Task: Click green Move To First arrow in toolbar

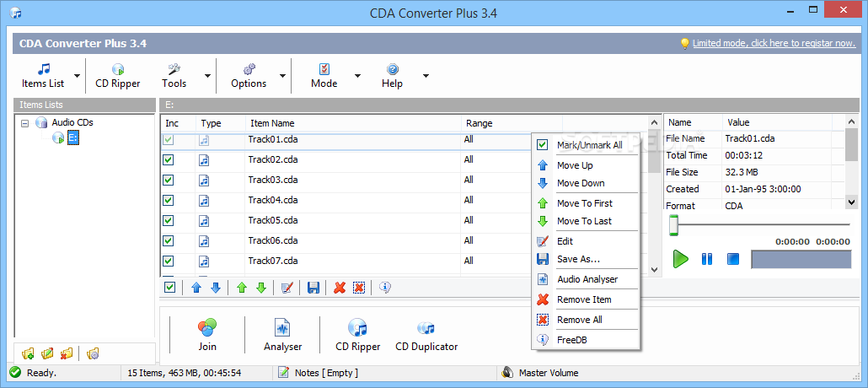Action: click(241, 287)
